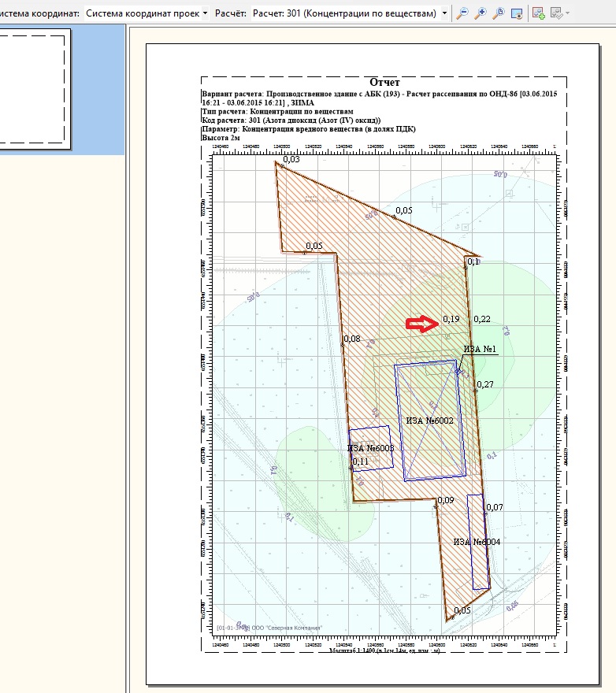Viewport: 616px width, 693px height.
Task: Click the zoom to page magnifier icon
Action: (498, 13)
